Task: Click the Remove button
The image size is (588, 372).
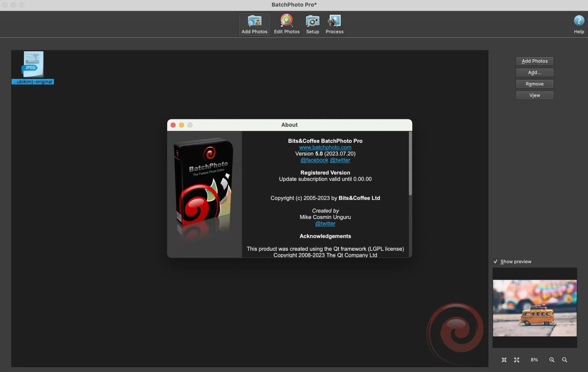Action: (535, 84)
